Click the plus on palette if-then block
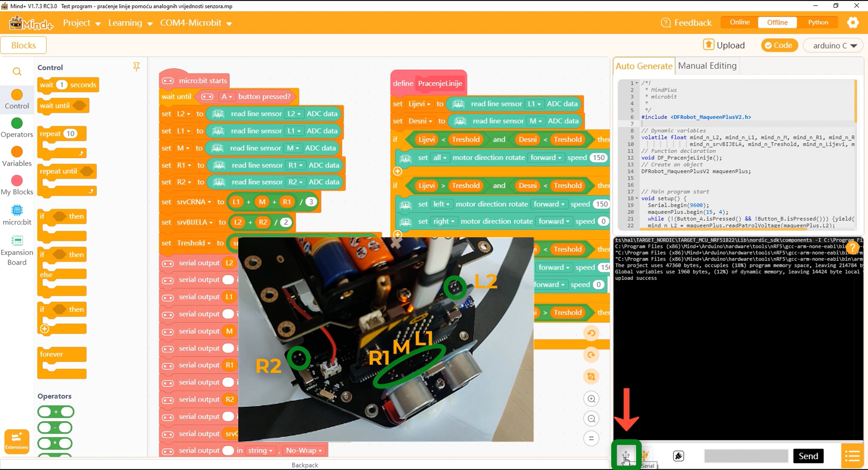The height and width of the screenshot is (470, 868). pyautogui.click(x=44, y=329)
